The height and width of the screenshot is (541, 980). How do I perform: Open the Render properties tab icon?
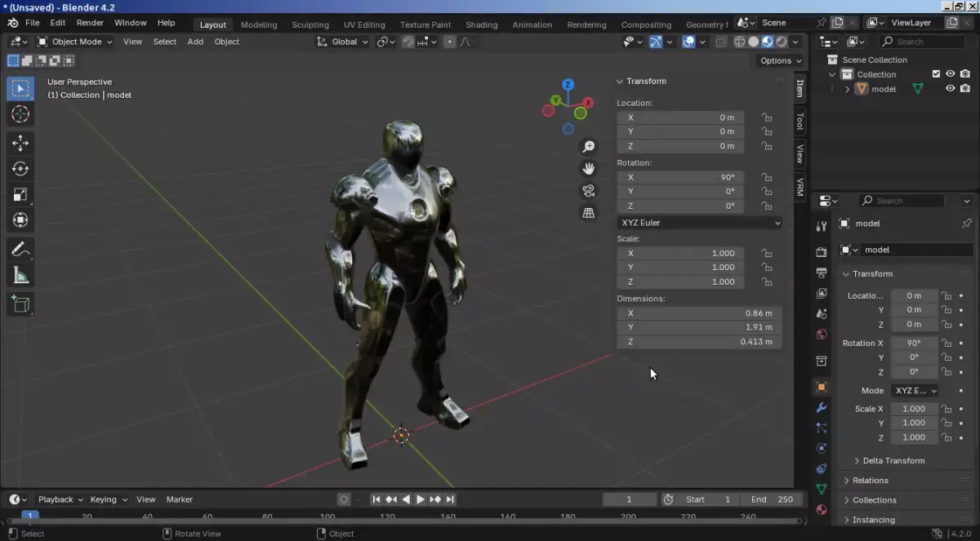[x=822, y=252]
